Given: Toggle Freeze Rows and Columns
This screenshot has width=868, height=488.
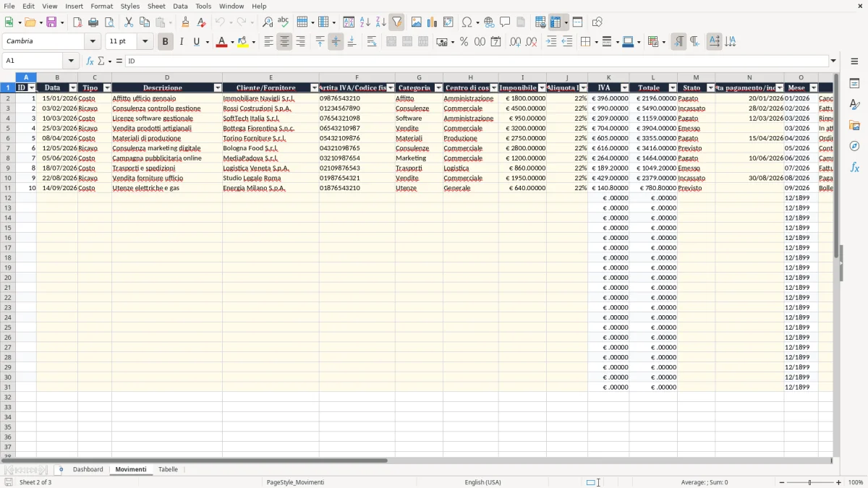Looking at the screenshot, I should 556,22.
